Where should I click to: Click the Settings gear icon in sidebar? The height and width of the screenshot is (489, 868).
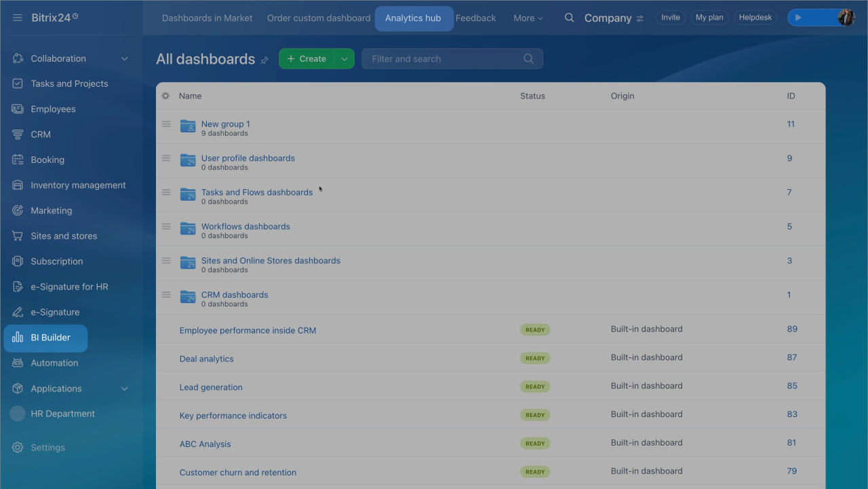click(18, 448)
